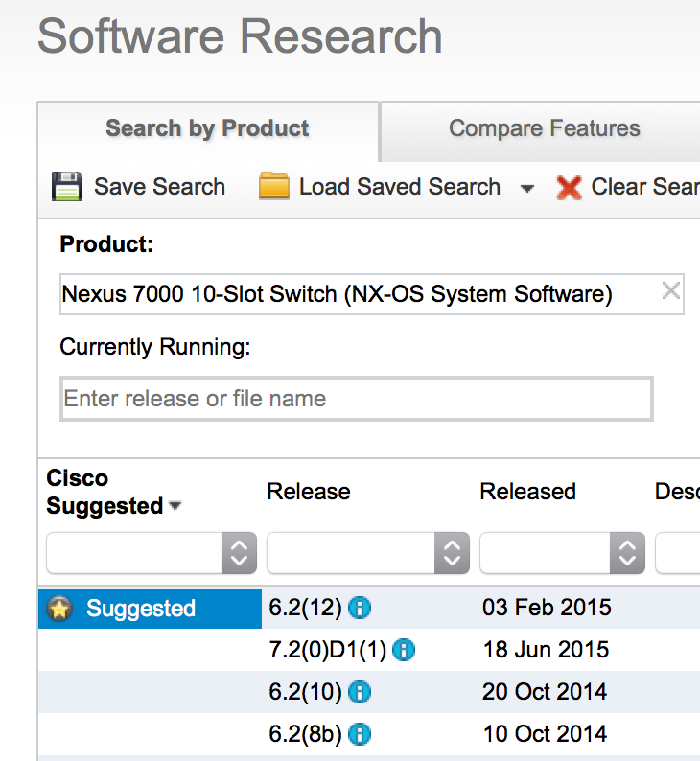Expand the Load Saved Search dropdown arrow
Screen dimensions: 700x761
click(x=527, y=188)
